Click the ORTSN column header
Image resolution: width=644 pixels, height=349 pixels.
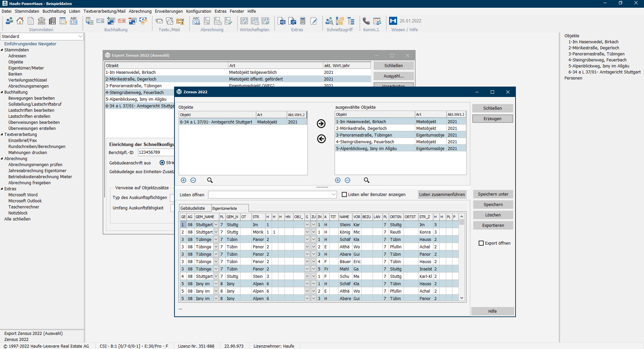coord(395,217)
